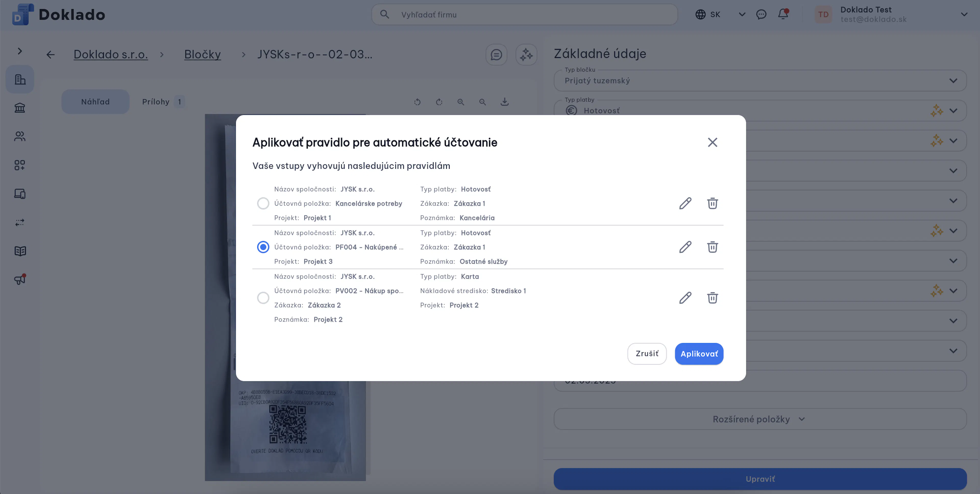Click the Zrušiť button

(x=647, y=354)
